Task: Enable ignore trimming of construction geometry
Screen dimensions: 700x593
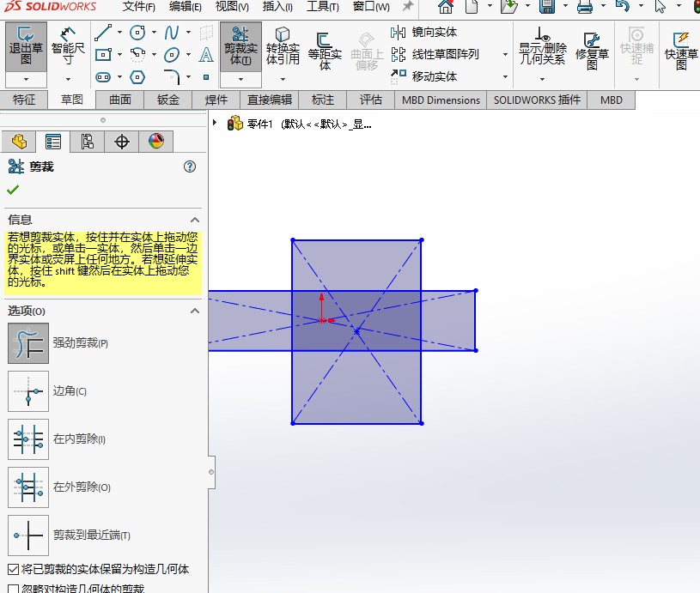Action: pos(13,589)
